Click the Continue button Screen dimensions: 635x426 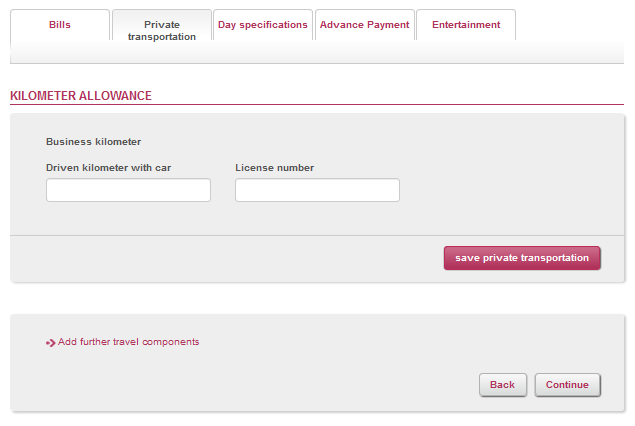(567, 385)
